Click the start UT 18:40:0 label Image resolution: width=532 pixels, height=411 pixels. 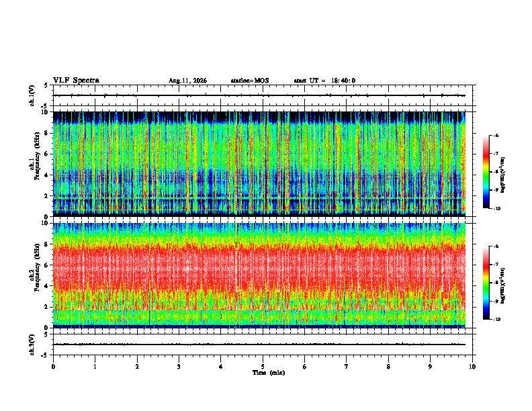[x=324, y=81]
